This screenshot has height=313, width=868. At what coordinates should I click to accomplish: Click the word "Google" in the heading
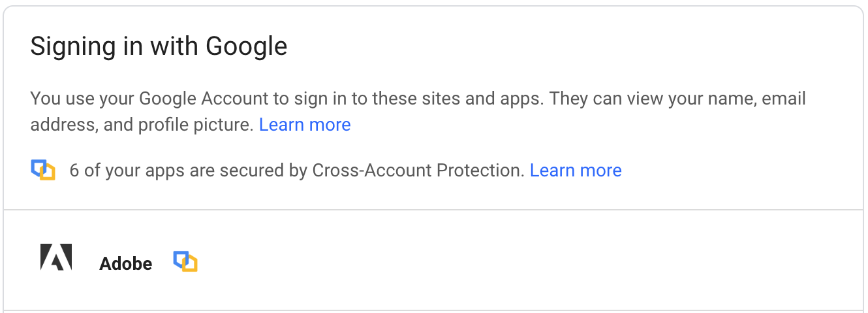[247, 46]
